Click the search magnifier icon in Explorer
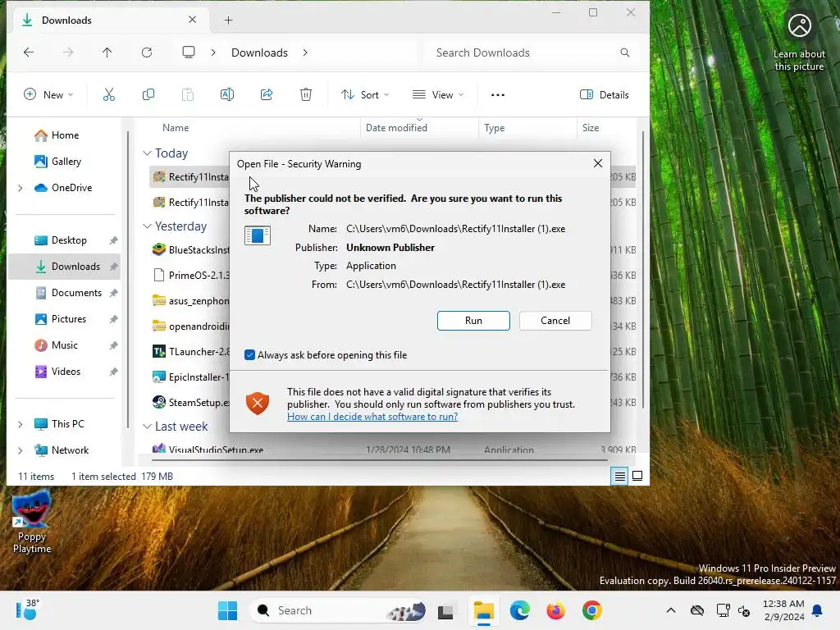The height and width of the screenshot is (630, 840). click(x=624, y=52)
